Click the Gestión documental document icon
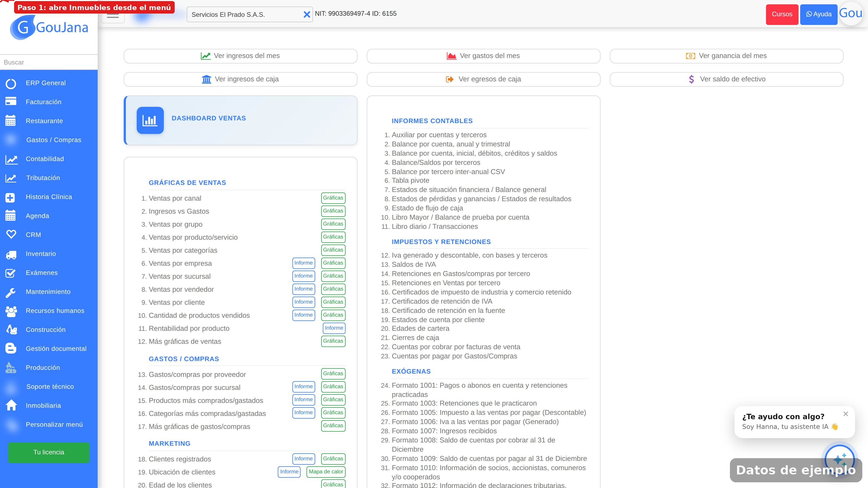This screenshot has width=868, height=488. 11,349
